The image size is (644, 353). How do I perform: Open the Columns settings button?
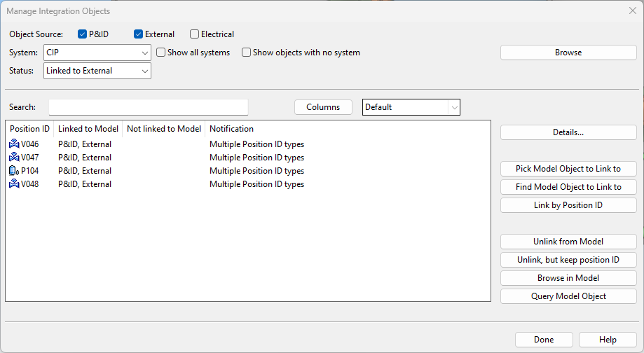[323, 107]
